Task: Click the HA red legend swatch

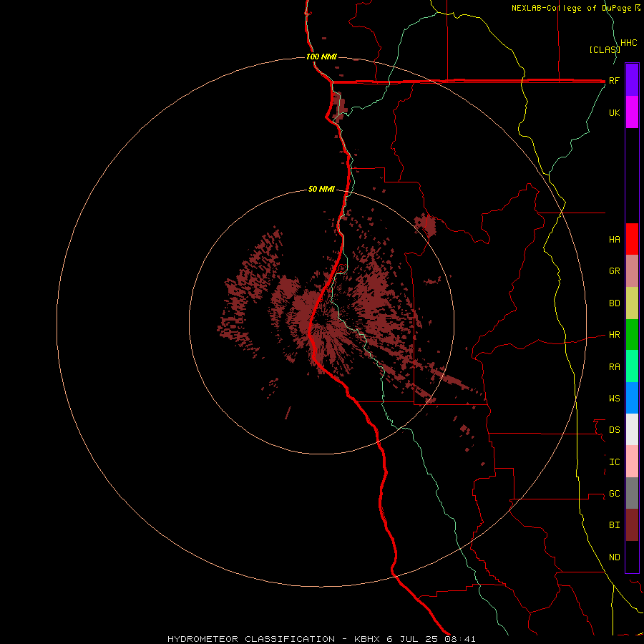Action: [632, 239]
